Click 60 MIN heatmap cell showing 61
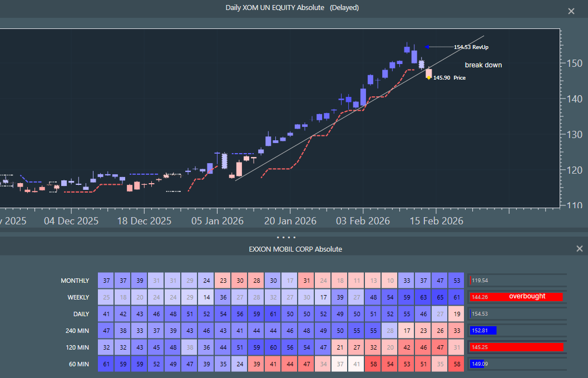 pyautogui.click(x=106, y=364)
